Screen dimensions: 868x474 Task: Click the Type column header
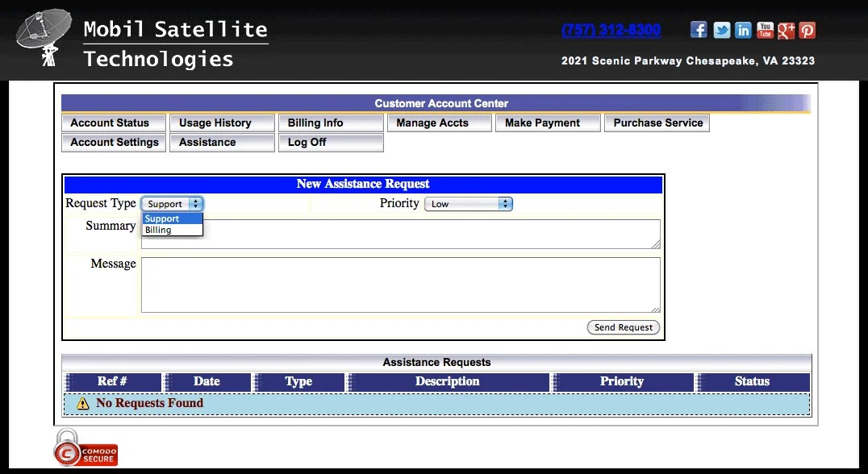[299, 381]
